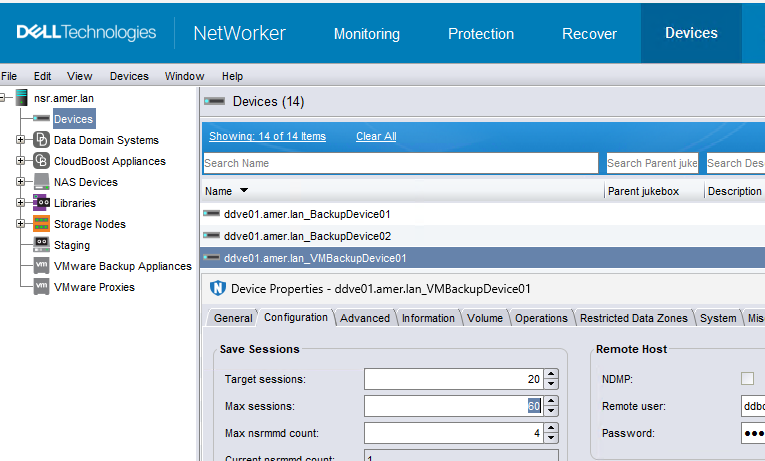Increase Target sessions with up arrow

pos(551,374)
